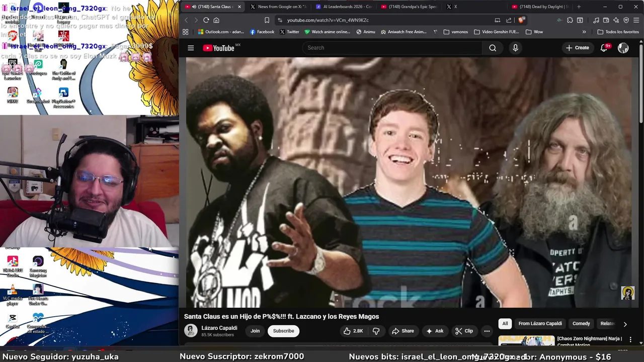Image resolution: width=644 pixels, height=362 pixels.
Task: Reload the page in the browser
Action: click(x=206, y=20)
